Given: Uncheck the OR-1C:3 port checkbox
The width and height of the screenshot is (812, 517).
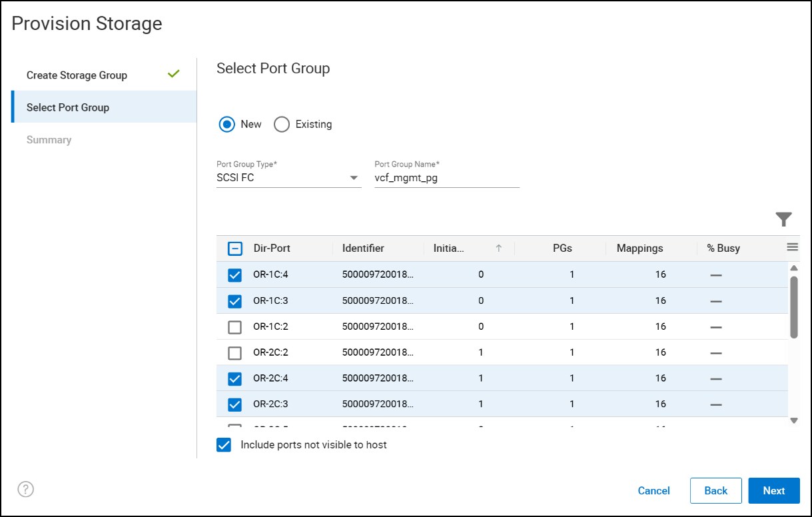Looking at the screenshot, I should pos(234,301).
